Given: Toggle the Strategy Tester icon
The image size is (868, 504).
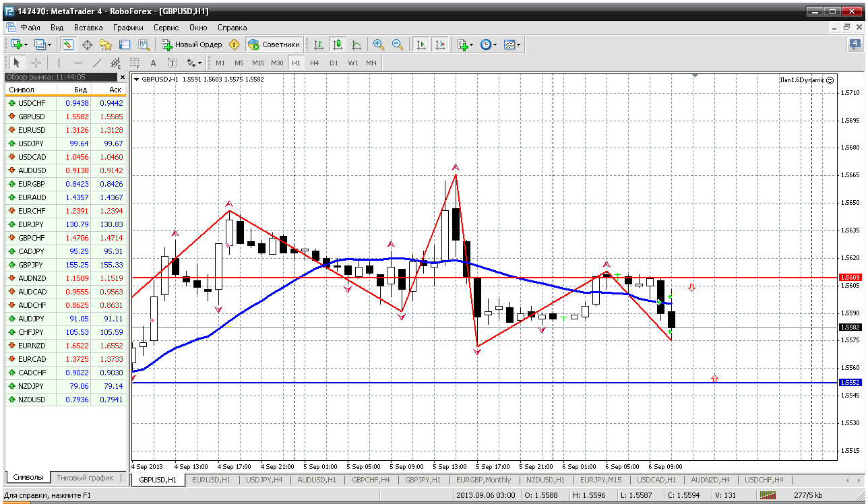Looking at the screenshot, I should (x=144, y=44).
